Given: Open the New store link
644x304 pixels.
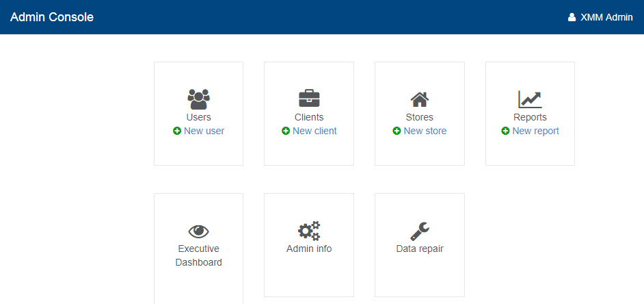Looking at the screenshot, I should pos(425,131).
